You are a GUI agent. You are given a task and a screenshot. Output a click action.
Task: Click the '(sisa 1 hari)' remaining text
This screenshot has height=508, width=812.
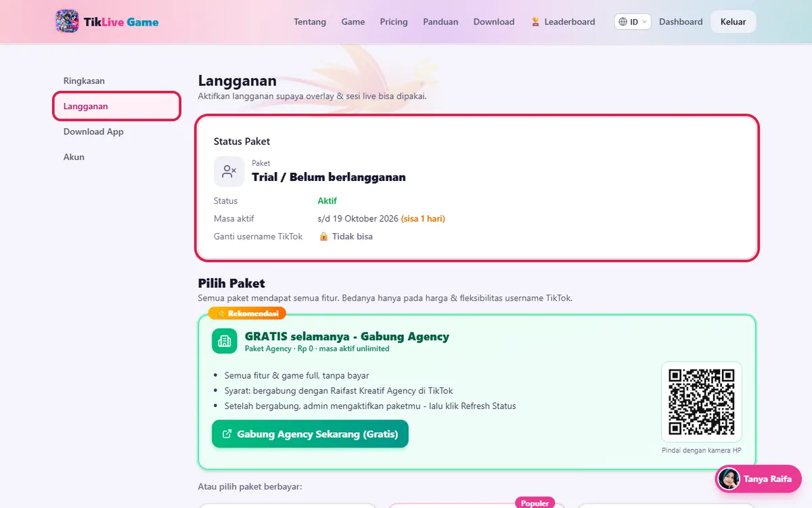(x=423, y=219)
